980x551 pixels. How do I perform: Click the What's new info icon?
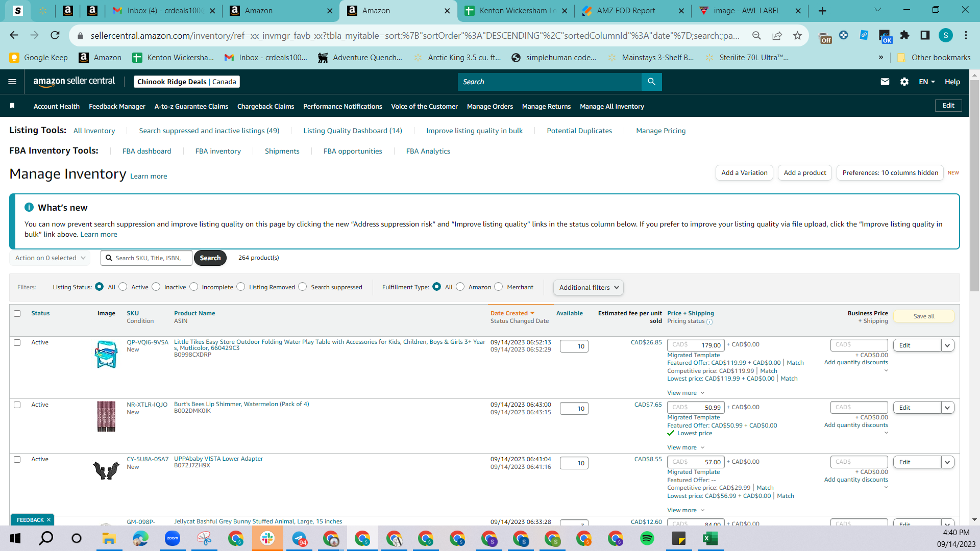tap(29, 207)
